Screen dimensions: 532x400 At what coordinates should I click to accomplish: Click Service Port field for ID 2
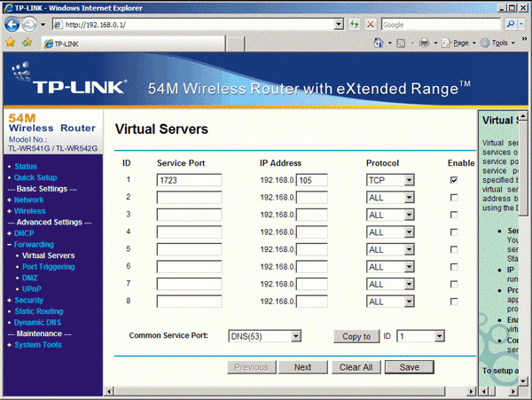click(189, 198)
